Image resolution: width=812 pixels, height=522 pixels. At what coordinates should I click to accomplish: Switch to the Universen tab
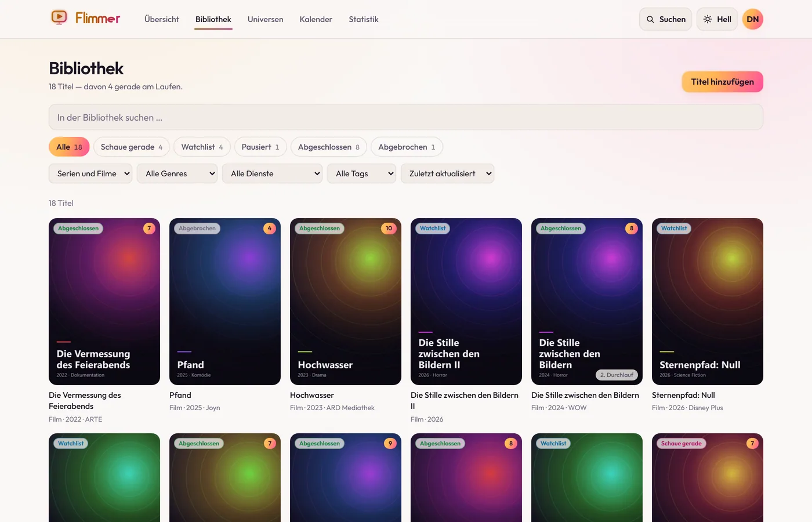coord(265,19)
